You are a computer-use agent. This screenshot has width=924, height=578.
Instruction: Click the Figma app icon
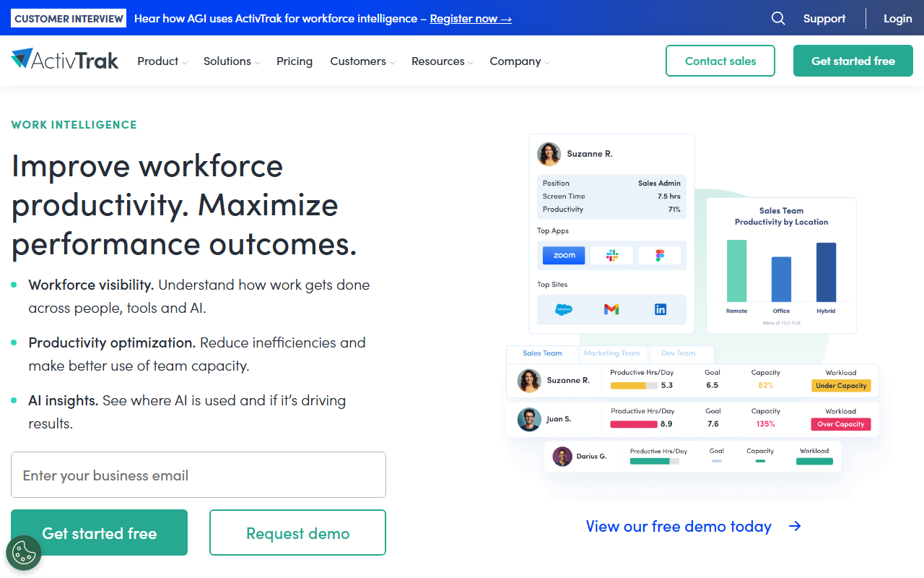coord(660,255)
